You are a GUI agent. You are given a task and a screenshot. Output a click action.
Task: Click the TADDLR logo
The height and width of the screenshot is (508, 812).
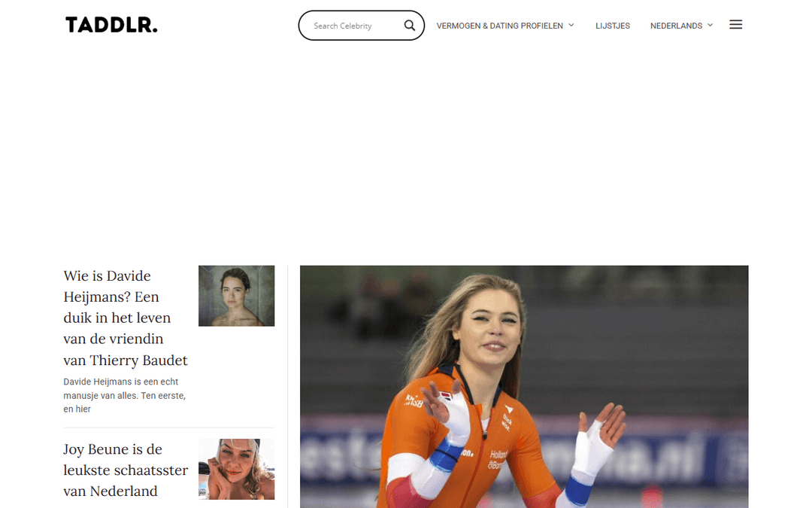[111, 25]
